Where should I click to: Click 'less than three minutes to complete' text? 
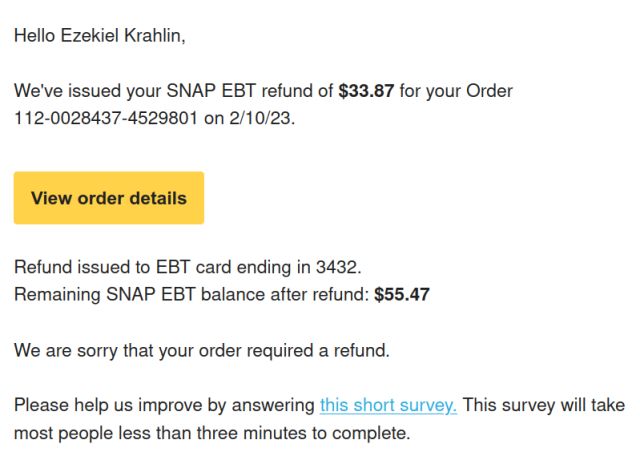point(264,433)
